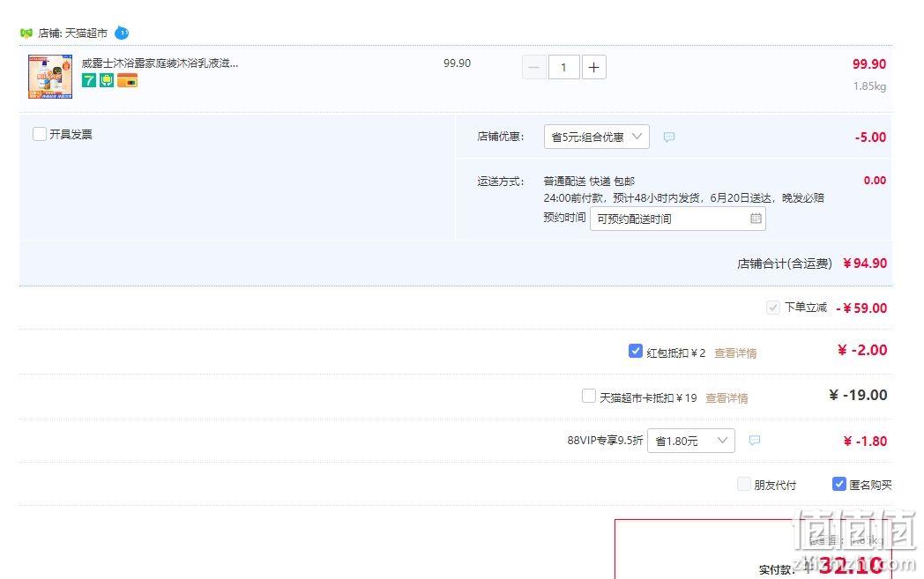
Task: Click the 99.90 unit price text
Action: point(458,63)
